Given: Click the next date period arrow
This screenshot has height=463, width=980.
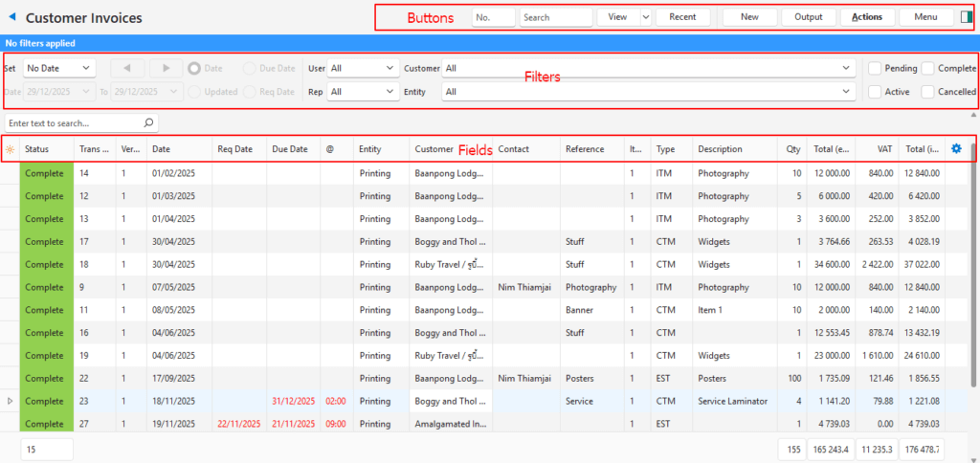Looking at the screenshot, I should click(x=166, y=68).
